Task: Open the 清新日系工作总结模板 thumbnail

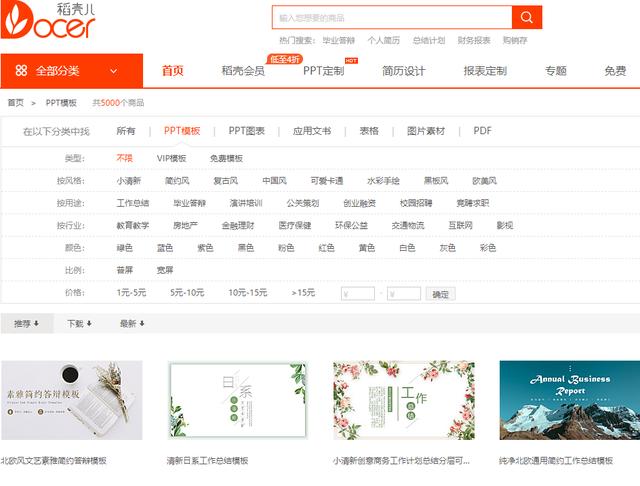Action: [237, 400]
